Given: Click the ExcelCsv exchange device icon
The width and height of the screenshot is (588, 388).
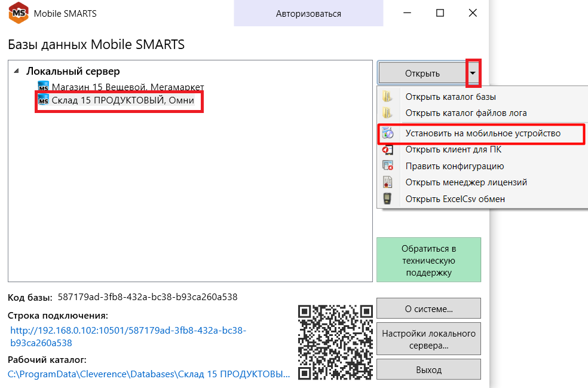Looking at the screenshot, I should (387, 199).
